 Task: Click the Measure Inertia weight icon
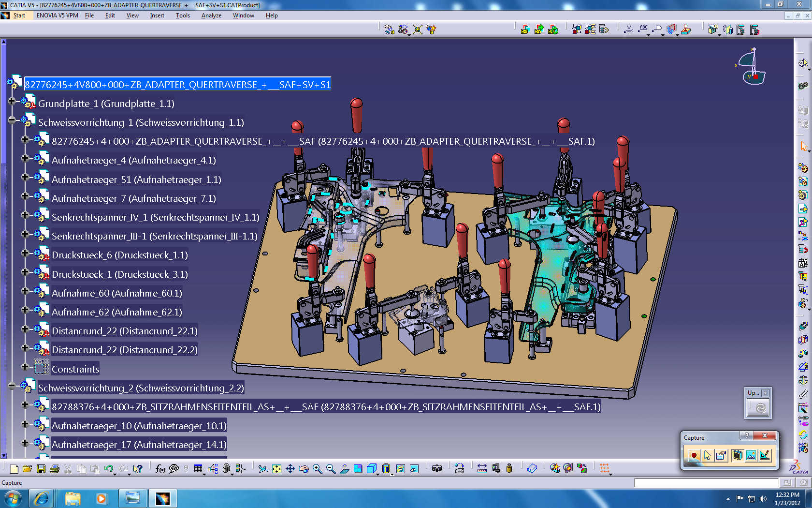pyautogui.click(x=509, y=468)
